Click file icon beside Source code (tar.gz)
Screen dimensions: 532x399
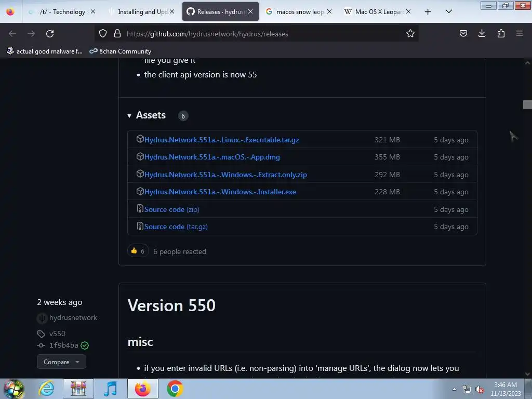pyautogui.click(x=140, y=225)
